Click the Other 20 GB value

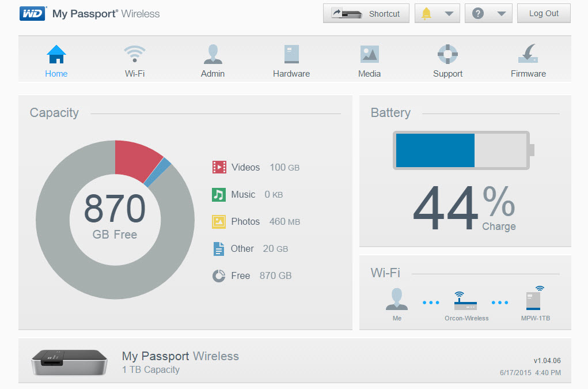[275, 249]
